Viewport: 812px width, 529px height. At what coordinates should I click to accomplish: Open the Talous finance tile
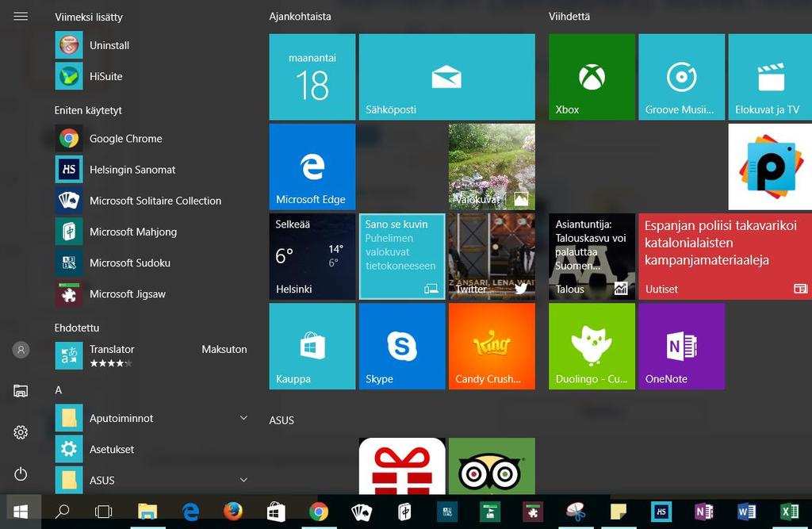pyautogui.click(x=592, y=256)
